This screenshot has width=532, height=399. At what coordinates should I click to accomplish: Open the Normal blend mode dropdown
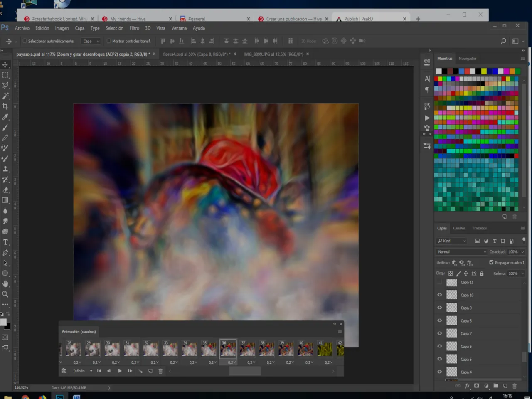point(461,252)
